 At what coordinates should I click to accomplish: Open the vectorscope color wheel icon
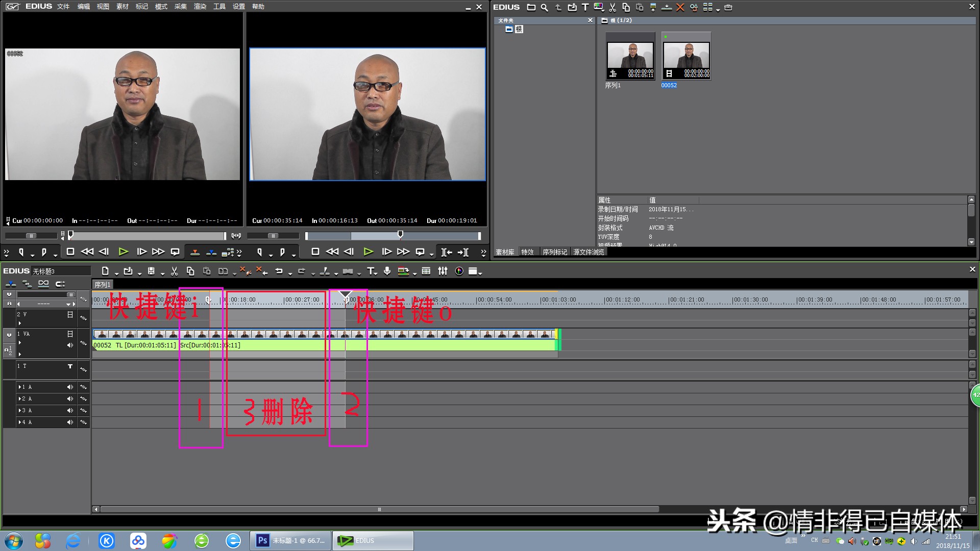pyautogui.click(x=459, y=271)
